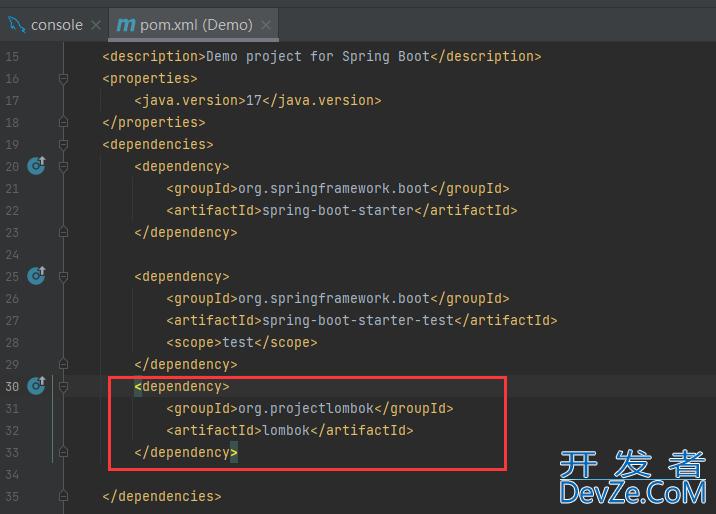
Task: Click fold end marker on line 35
Action: coord(63,496)
